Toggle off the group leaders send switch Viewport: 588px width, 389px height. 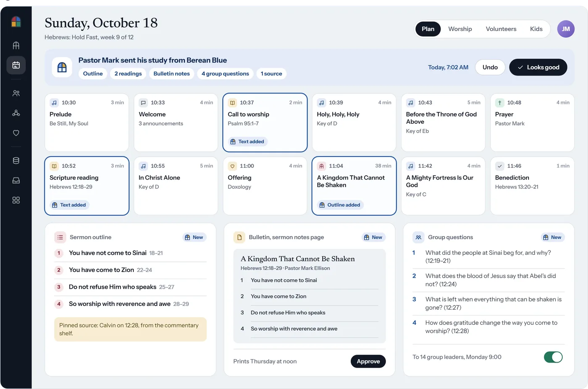click(553, 357)
